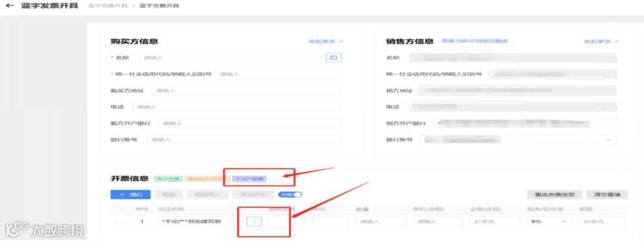Click the buyer 银行账号 input field
The height and width of the screenshot is (242, 644).
coord(244,140)
